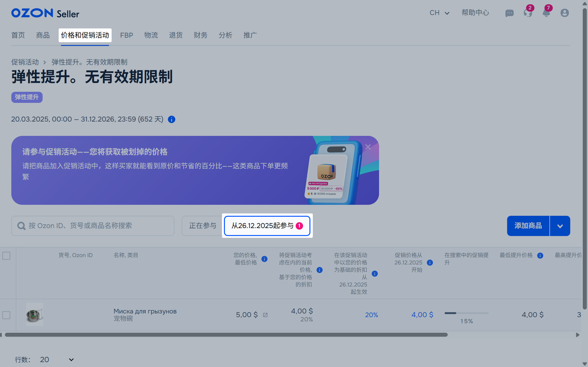Click the search promotion boost slider bar

click(466, 313)
